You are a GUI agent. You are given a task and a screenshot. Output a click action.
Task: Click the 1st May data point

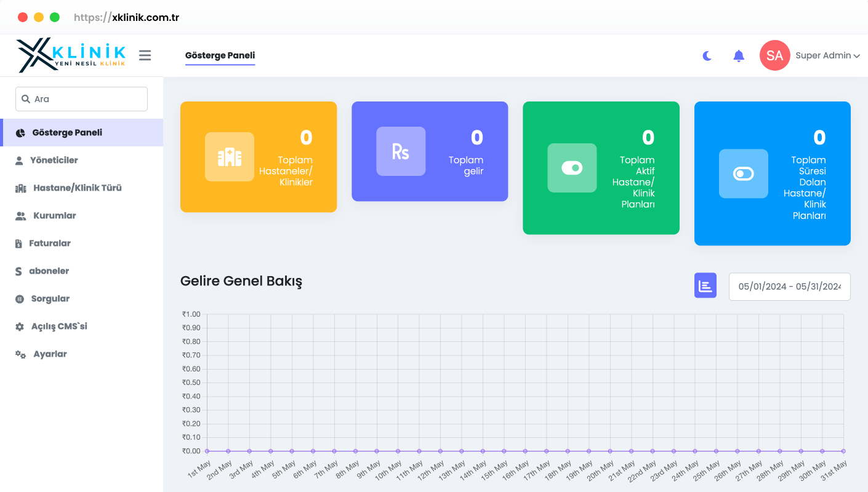pos(207,451)
